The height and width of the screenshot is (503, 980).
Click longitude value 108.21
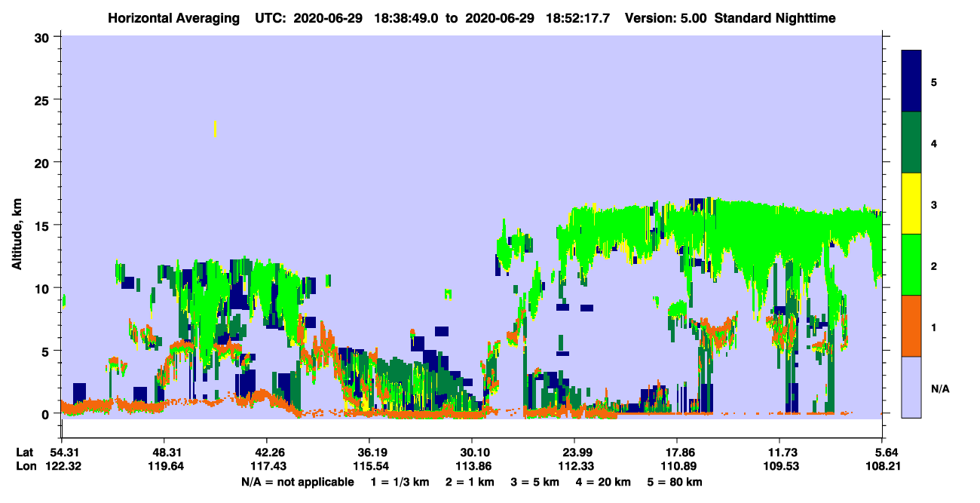point(882,467)
